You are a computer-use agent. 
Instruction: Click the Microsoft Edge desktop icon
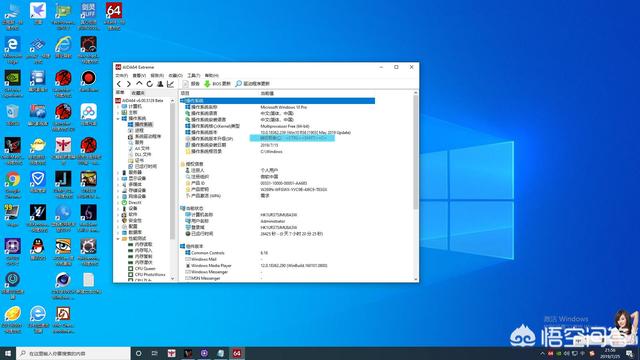point(13,50)
